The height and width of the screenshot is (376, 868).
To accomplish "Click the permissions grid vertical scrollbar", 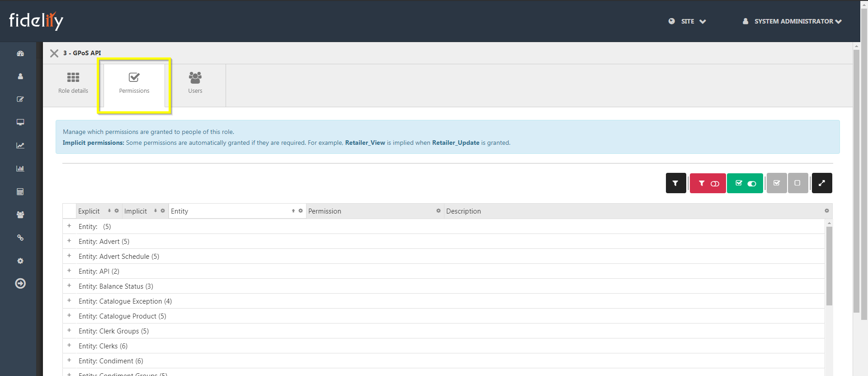I will [x=829, y=266].
